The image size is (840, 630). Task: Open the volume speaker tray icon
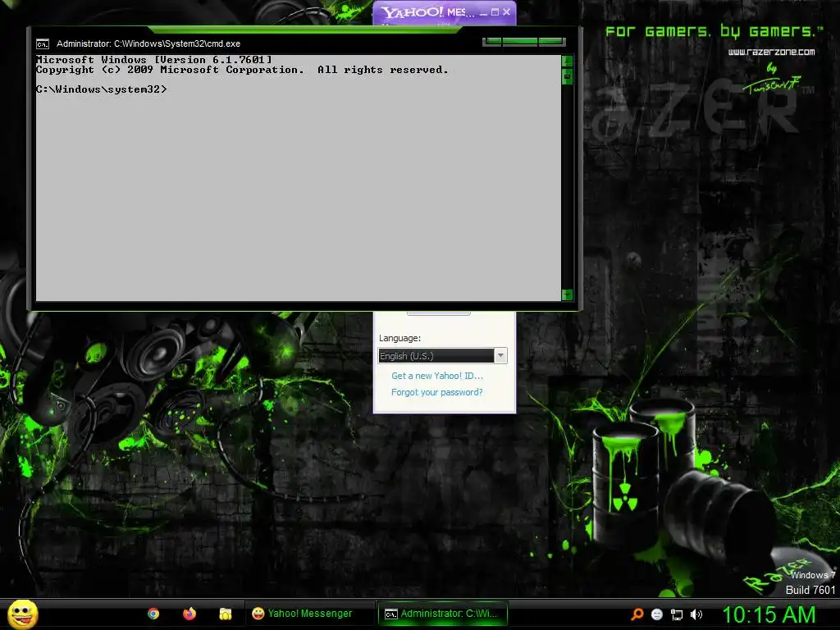696,614
